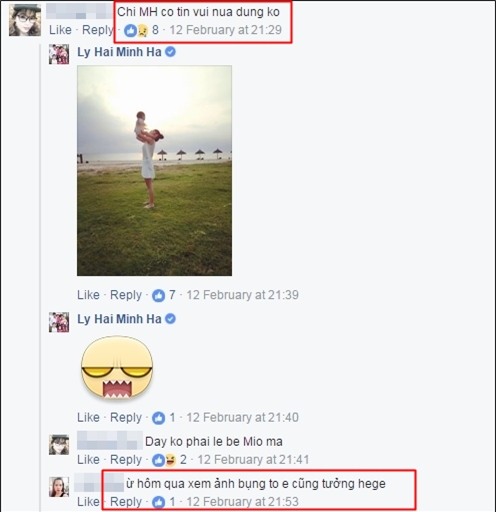Click verified badge beside second Ly Hai Minh Ha
Viewport: 496px width, 512px height.
tap(170, 319)
